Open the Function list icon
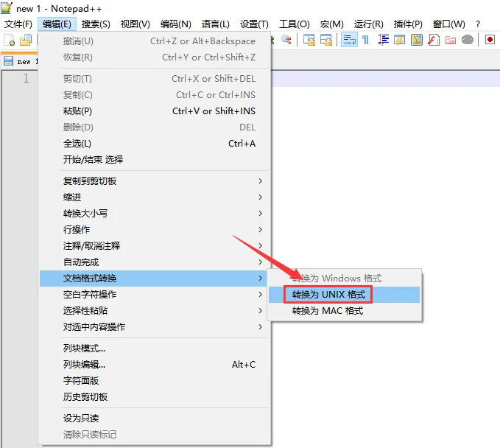This screenshot has height=448, width=500. click(433, 41)
